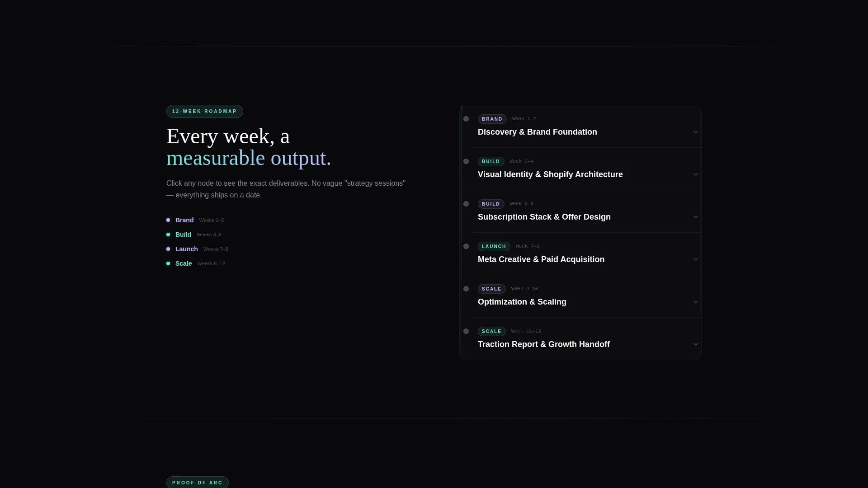The width and height of the screenshot is (868, 488).
Task: Click the 12-WEEK ROADMAP badge
Action: tap(205, 112)
